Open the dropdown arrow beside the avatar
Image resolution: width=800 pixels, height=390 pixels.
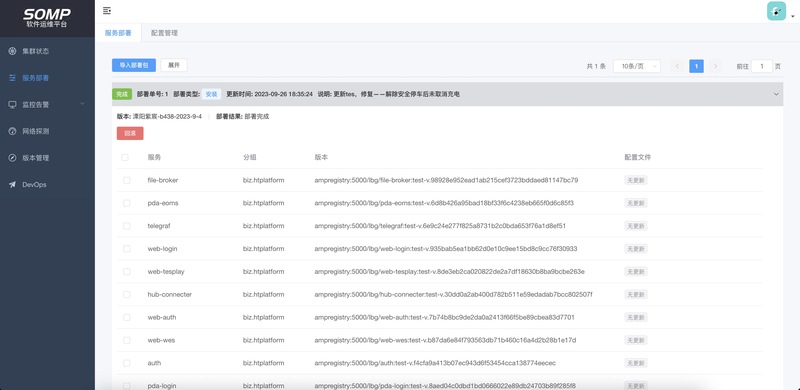point(792,16)
